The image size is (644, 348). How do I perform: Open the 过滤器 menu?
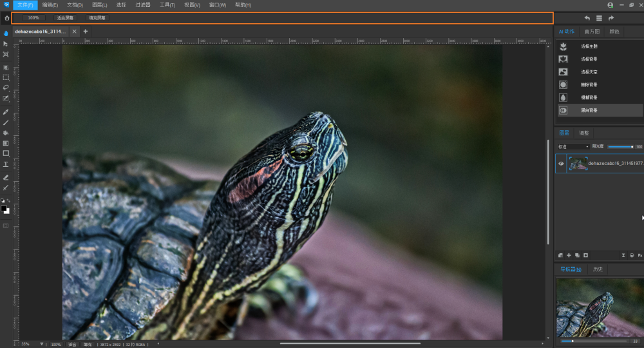point(142,5)
